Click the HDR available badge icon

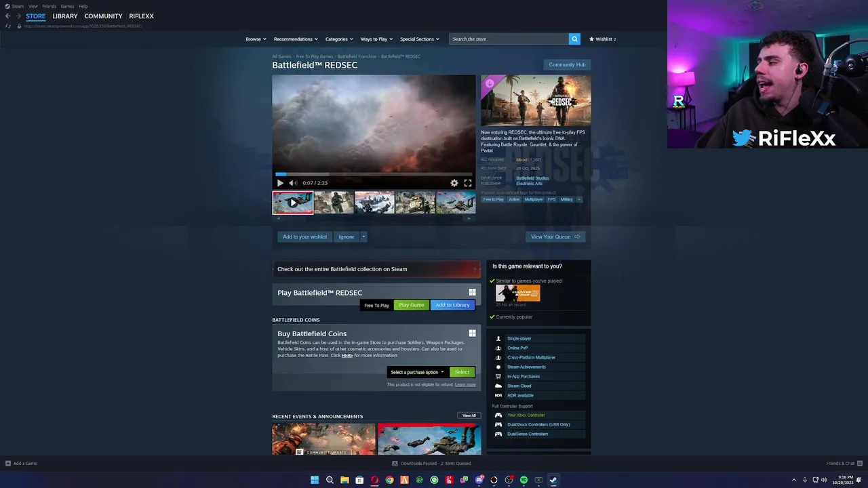(x=498, y=395)
